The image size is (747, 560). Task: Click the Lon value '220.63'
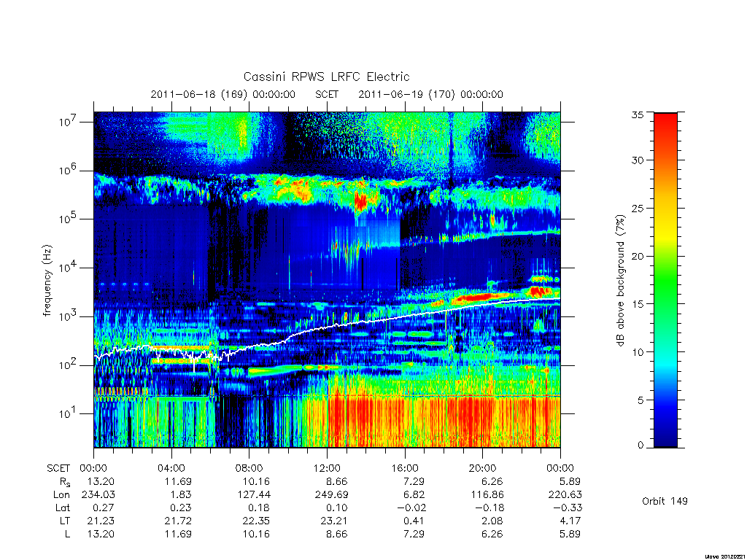565,495
